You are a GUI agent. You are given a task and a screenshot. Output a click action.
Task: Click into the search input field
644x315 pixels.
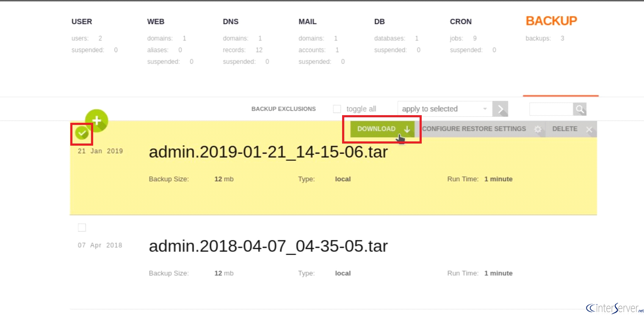coord(551,109)
